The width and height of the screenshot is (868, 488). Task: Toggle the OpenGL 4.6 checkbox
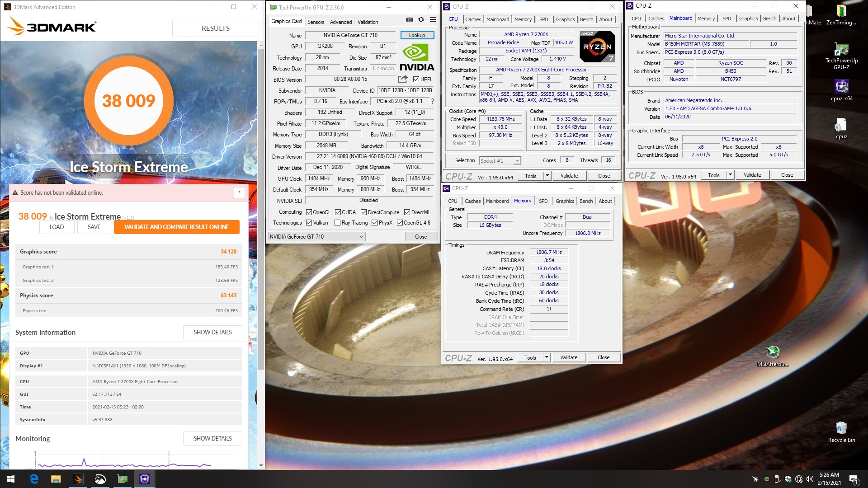click(400, 222)
